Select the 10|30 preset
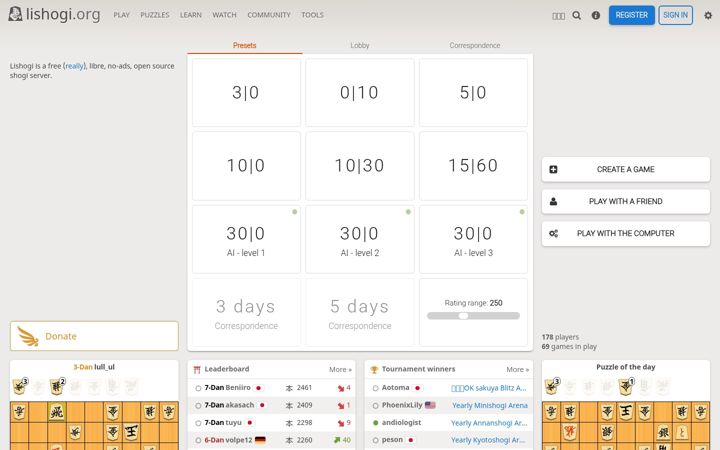This screenshot has width=720, height=450. pyautogui.click(x=360, y=166)
